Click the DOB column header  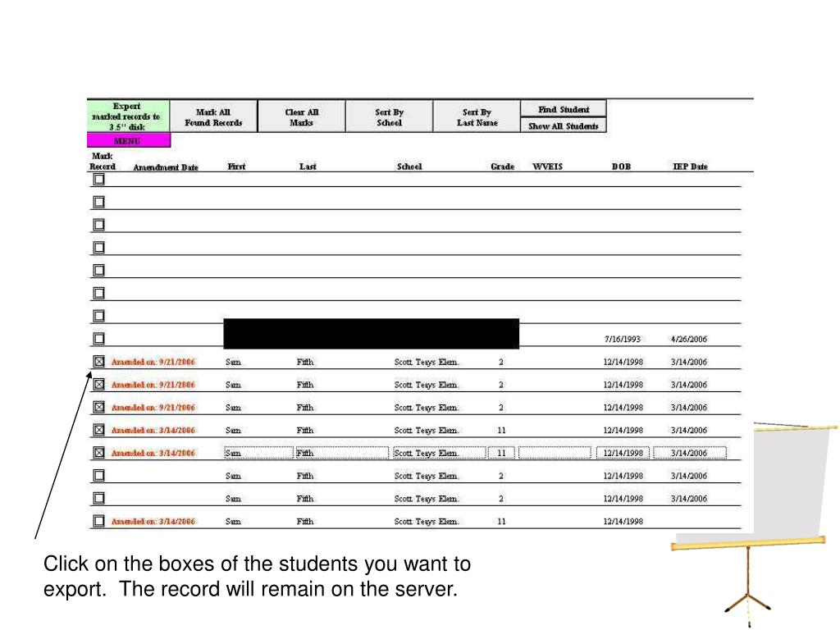click(622, 167)
